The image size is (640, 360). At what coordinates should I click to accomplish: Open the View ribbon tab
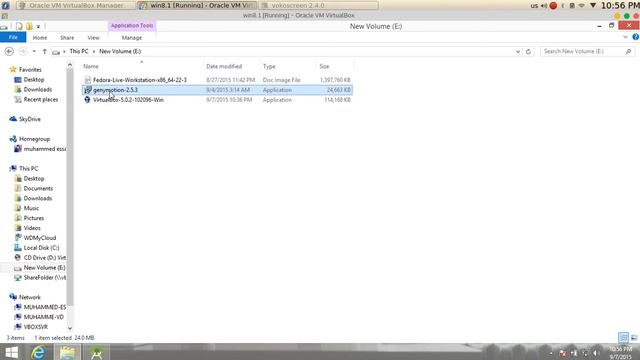coord(93,38)
